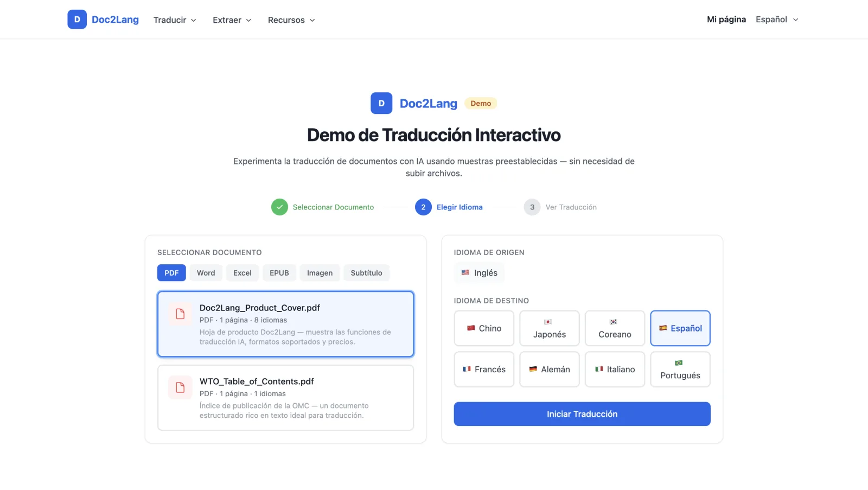
Task: Open the Español site language selector
Action: tap(777, 20)
